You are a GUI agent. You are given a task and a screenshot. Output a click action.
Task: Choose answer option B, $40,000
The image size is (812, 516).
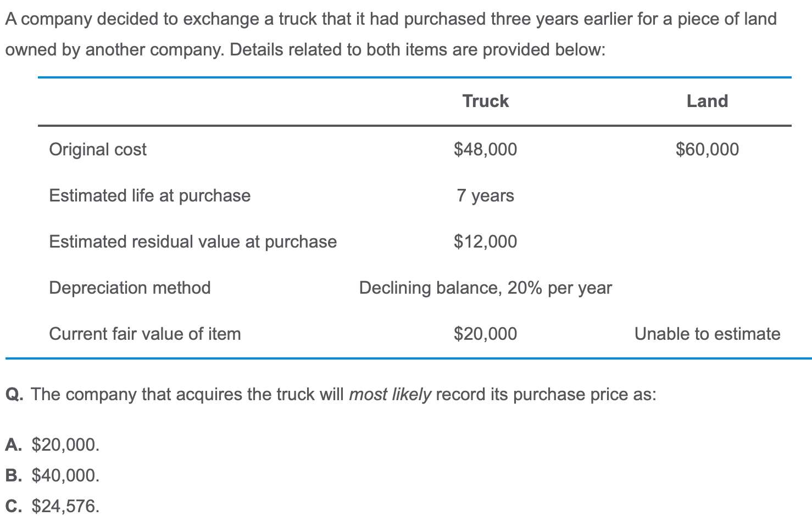click(x=53, y=475)
